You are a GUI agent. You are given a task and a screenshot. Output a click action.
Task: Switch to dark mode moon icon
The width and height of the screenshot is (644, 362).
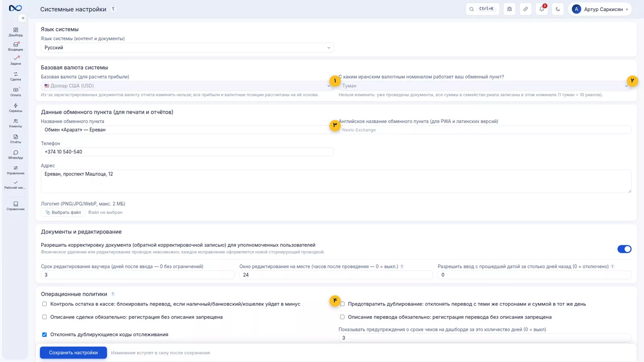click(558, 9)
